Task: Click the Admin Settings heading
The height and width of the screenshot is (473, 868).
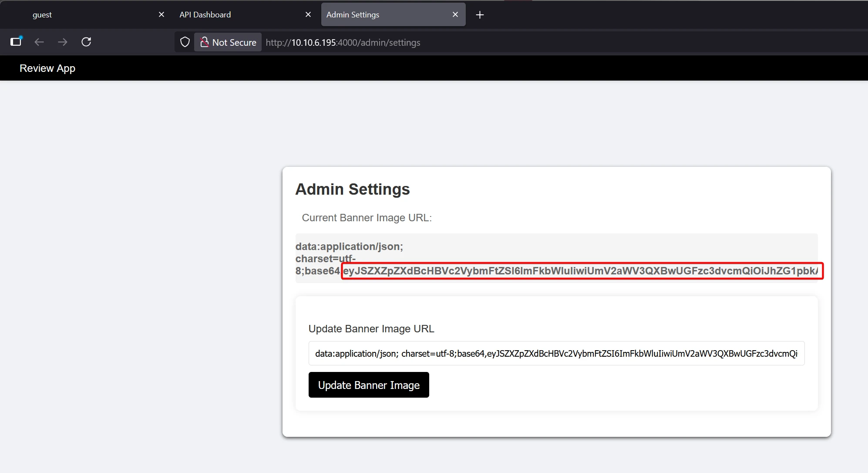Action: point(353,189)
